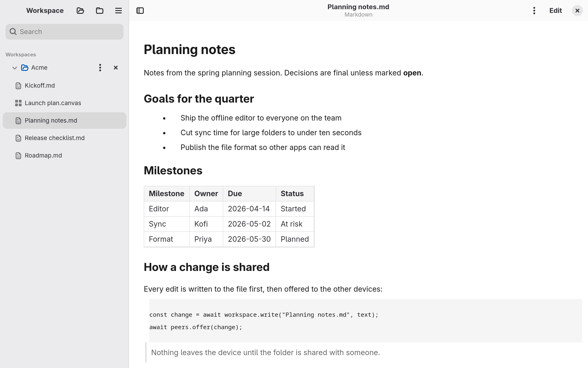Click the 2026-04-14 due date cell
Screen dimensions: 588x368
(x=249, y=209)
